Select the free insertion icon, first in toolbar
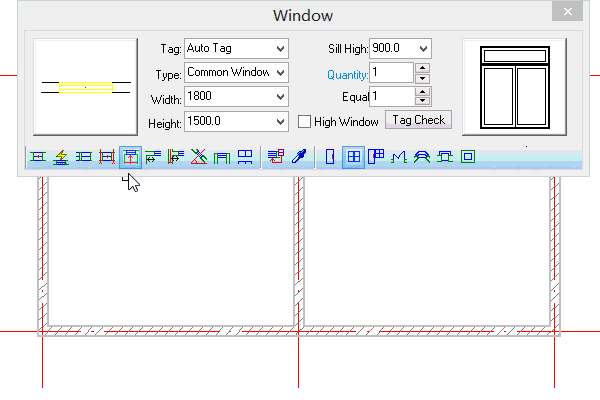Viewport: 600px width, 400px height. pos(38,157)
